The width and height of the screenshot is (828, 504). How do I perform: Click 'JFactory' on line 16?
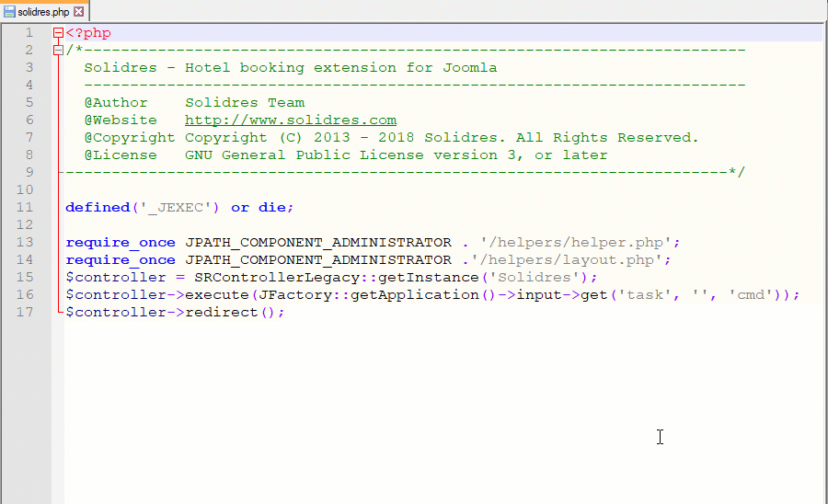(x=295, y=294)
